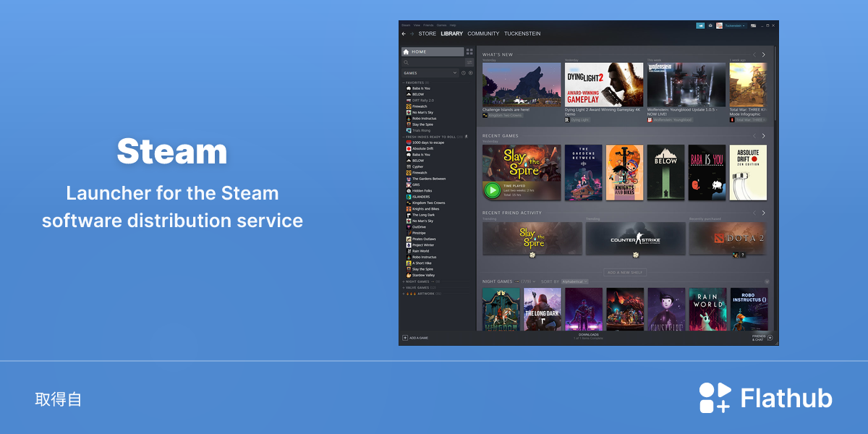Open the envelope inbox icon in header
Screen dimensions: 868x434
click(x=710, y=25)
